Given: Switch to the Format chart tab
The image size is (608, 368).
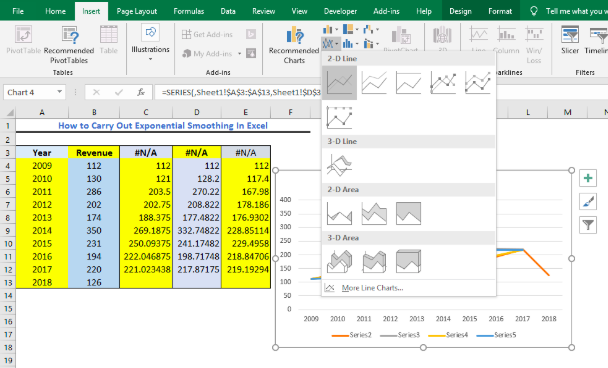Looking at the screenshot, I should coord(500,11).
